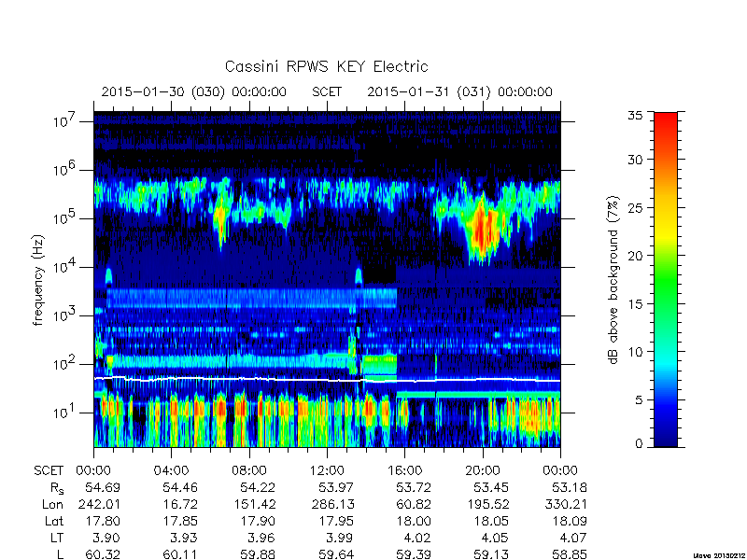Select the LT value "4.05"
This screenshot has width=747, height=560.
pos(496,538)
